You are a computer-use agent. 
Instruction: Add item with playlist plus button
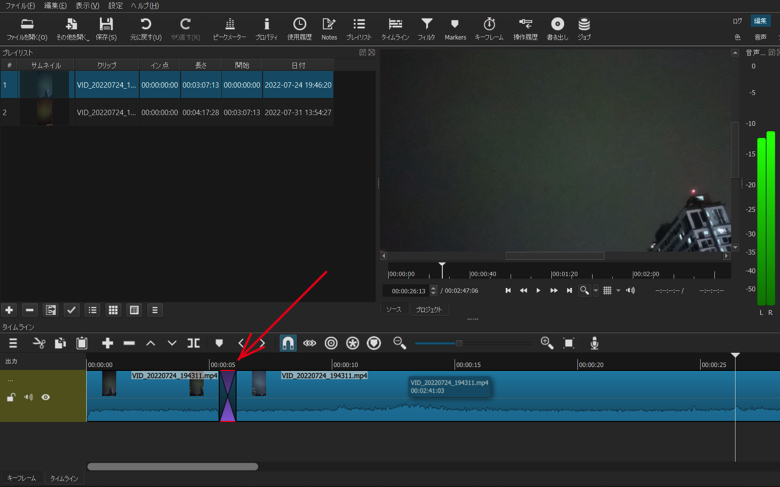(9, 310)
